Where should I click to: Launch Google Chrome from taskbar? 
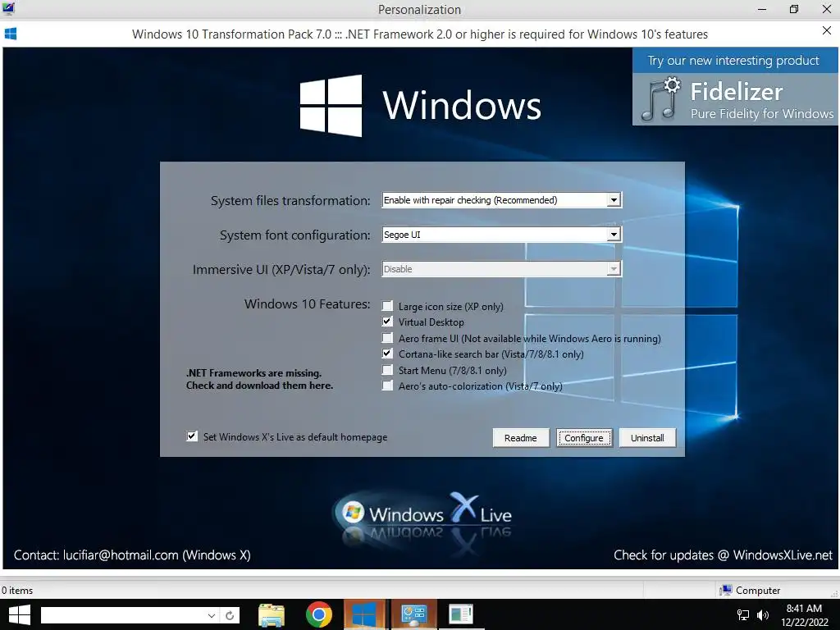[x=319, y=615]
